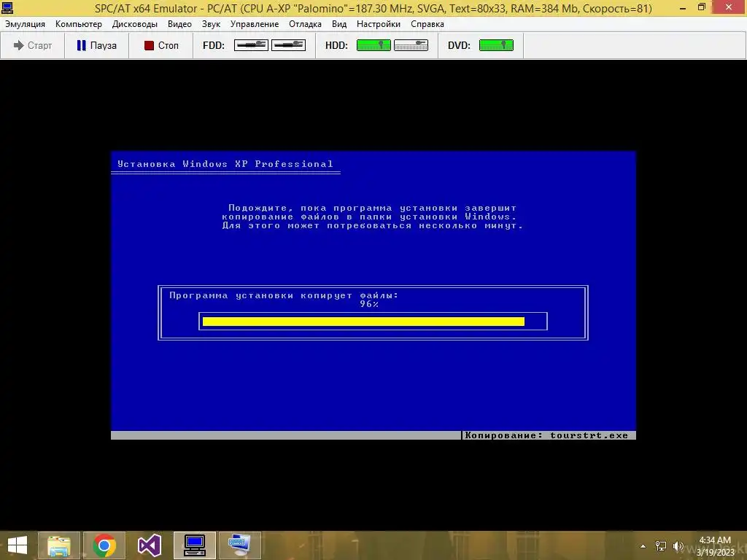Screen dimensions: 747x560
Task: Click the Копирование: tourstrt.exe status text
Action: (x=546, y=435)
